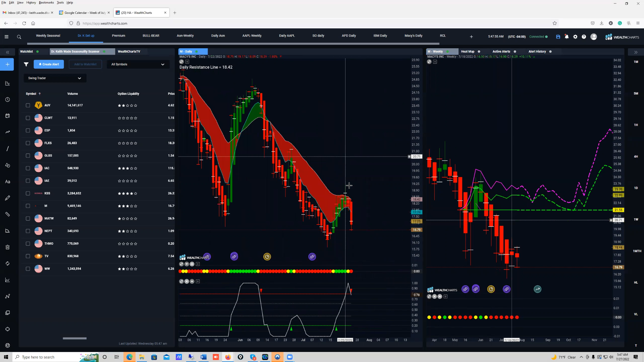Open the All Symbols dropdown

coord(138,64)
